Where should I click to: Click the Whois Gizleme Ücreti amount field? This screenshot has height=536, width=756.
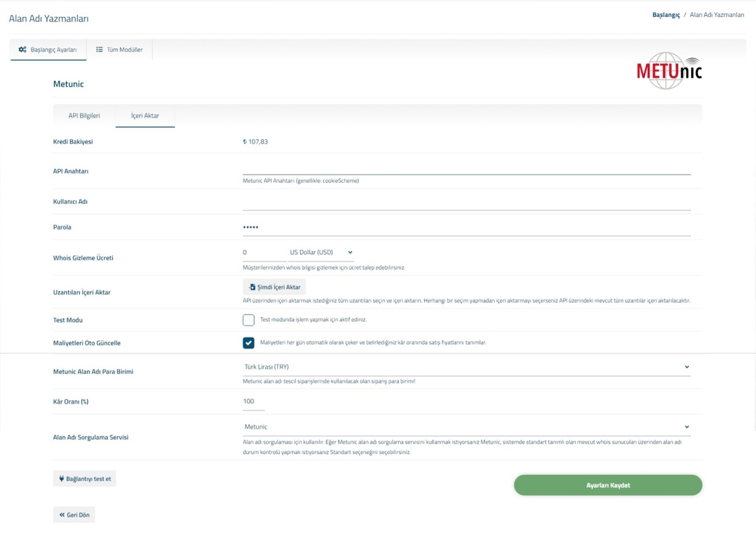pyautogui.click(x=265, y=252)
